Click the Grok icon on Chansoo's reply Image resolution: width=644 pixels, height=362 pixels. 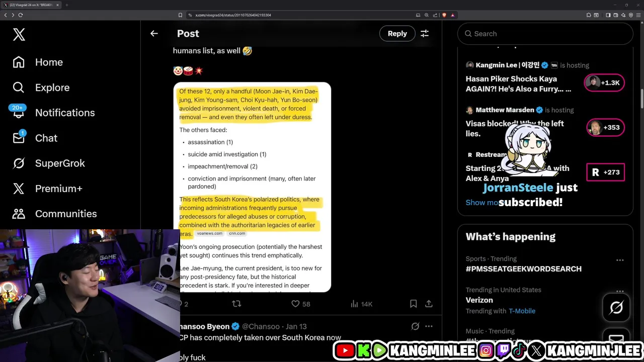point(415,326)
